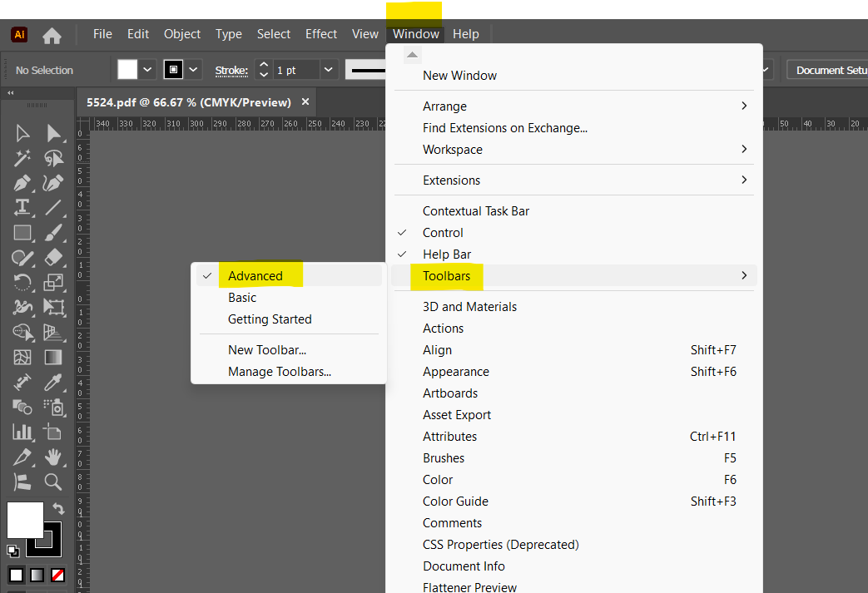Select the Free Transform tool
The width and height of the screenshot is (868, 593).
[x=54, y=308]
